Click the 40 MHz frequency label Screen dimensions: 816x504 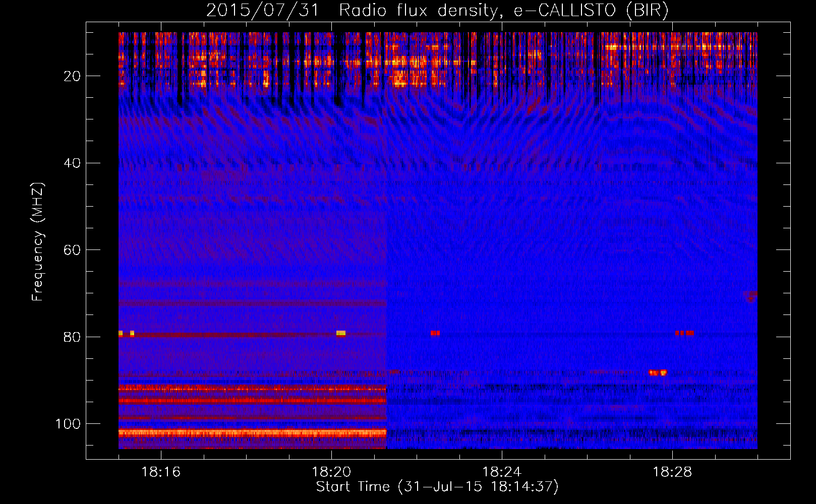pyautogui.click(x=72, y=163)
